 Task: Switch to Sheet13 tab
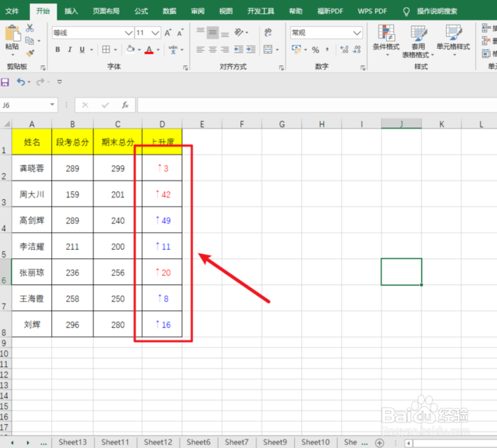(x=73, y=442)
